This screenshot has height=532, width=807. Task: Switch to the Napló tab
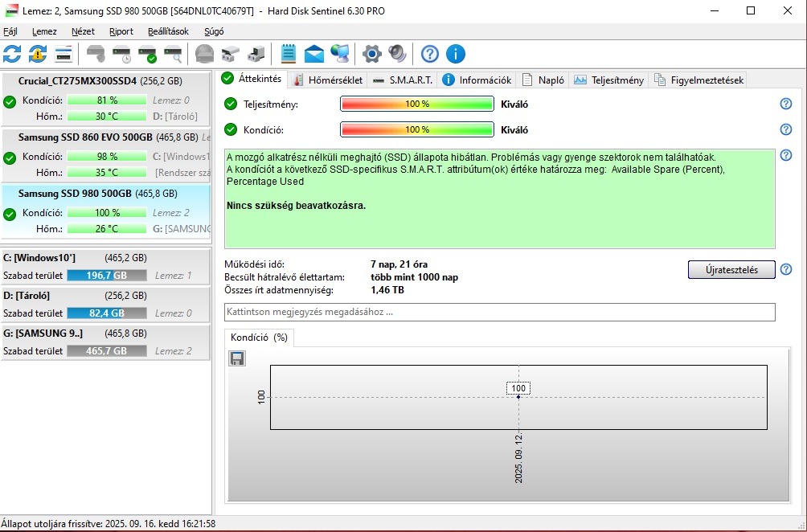tap(543, 80)
